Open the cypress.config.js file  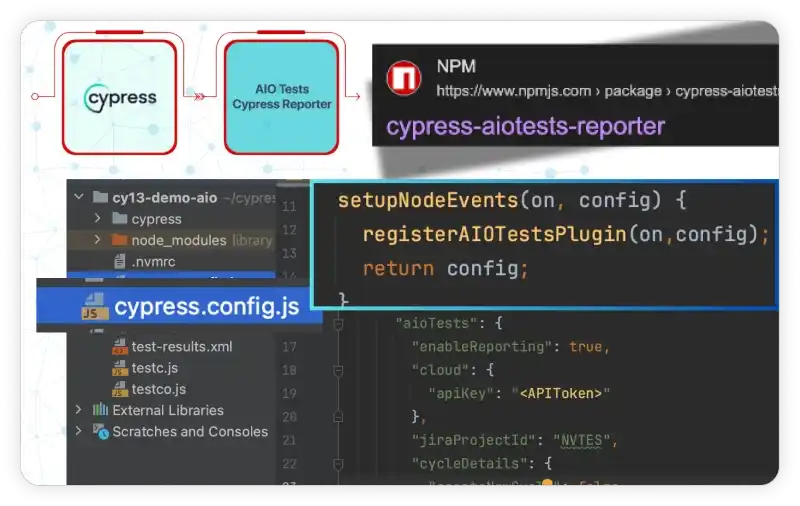(207, 307)
